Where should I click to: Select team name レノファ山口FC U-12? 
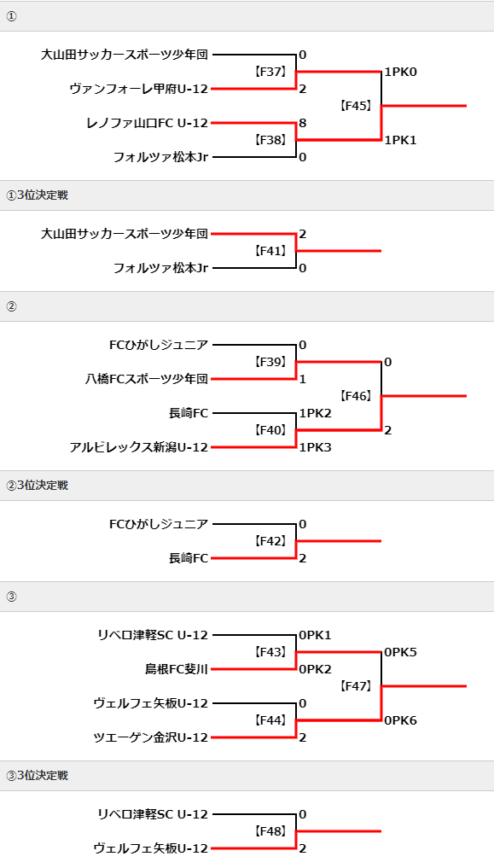pos(147,123)
